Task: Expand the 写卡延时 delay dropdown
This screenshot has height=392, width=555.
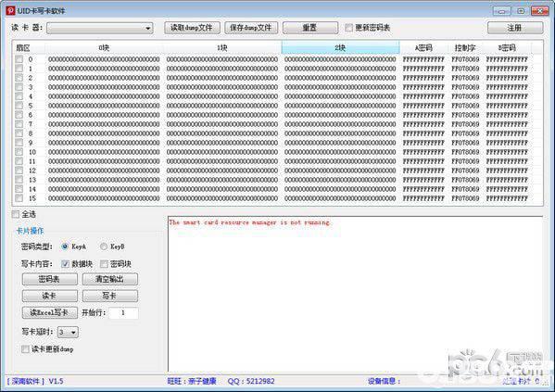Action: (68, 332)
